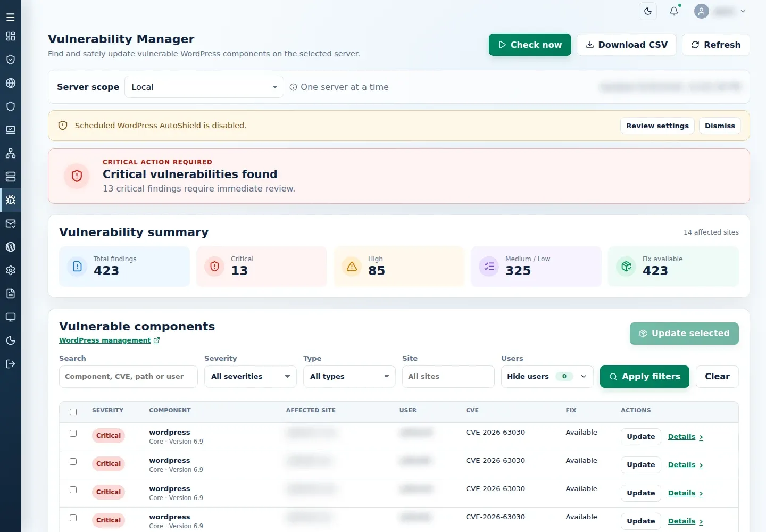Viewport: 766px width, 532px height.
Task: Open the hamburger menu in sidebar
Action: (11, 17)
